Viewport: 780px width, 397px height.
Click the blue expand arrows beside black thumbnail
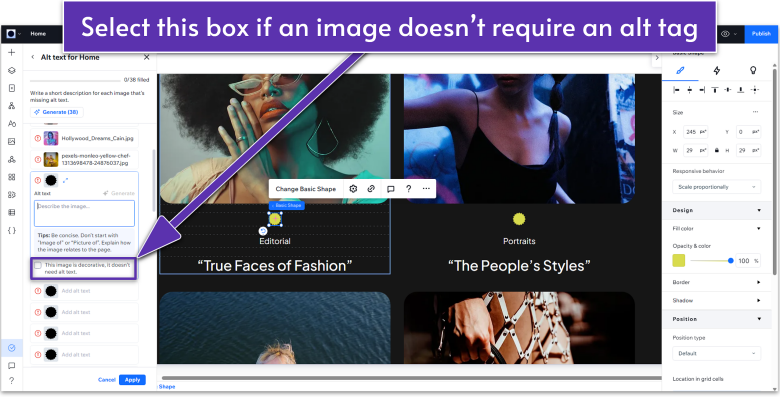pyautogui.click(x=66, y=181)
